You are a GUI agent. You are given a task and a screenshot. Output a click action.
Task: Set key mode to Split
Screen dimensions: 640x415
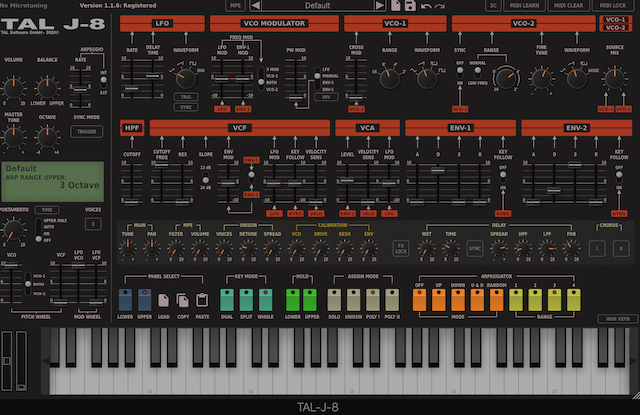pyautogui.click(x=246, y=300)
